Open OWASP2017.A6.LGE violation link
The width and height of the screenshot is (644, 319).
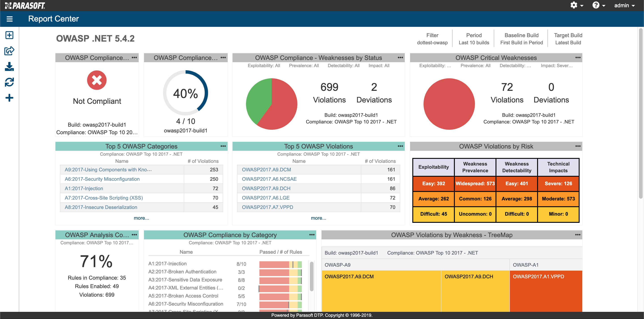coord(265,198)
